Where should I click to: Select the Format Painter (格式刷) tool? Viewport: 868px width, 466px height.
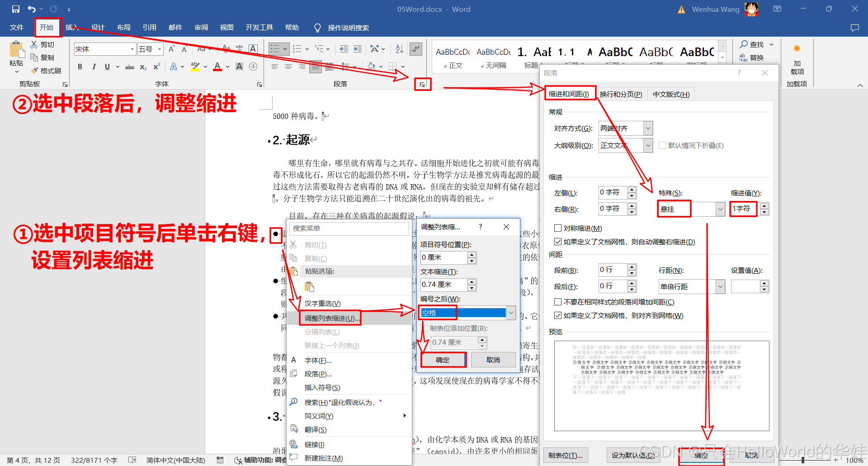coord(46,71)
